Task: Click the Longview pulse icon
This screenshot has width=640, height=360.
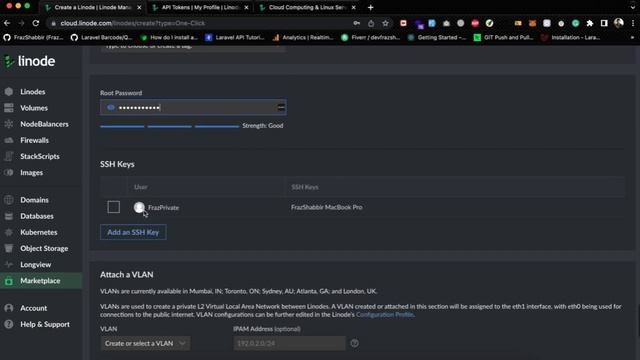Action: coord(9,264)
